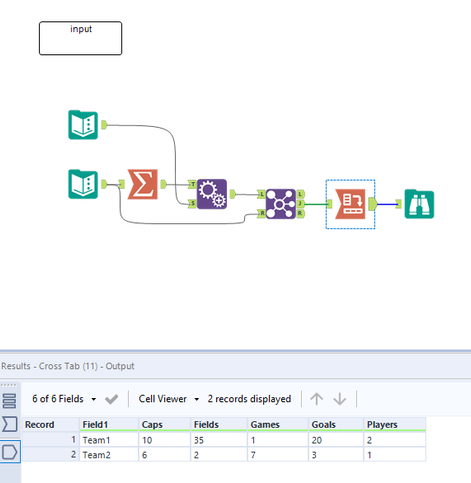Click the upper Text Input output anchor
471x483 pixels.
point(104,125)
